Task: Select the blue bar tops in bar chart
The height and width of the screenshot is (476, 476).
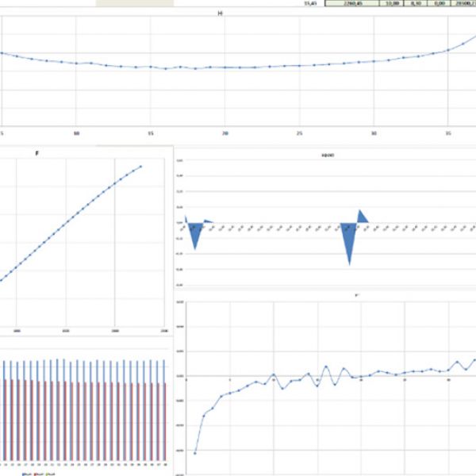Action: (79, 363)
